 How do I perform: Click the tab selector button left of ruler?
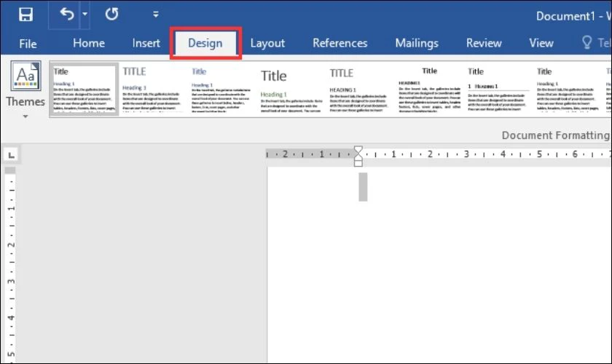pos(12,155)
